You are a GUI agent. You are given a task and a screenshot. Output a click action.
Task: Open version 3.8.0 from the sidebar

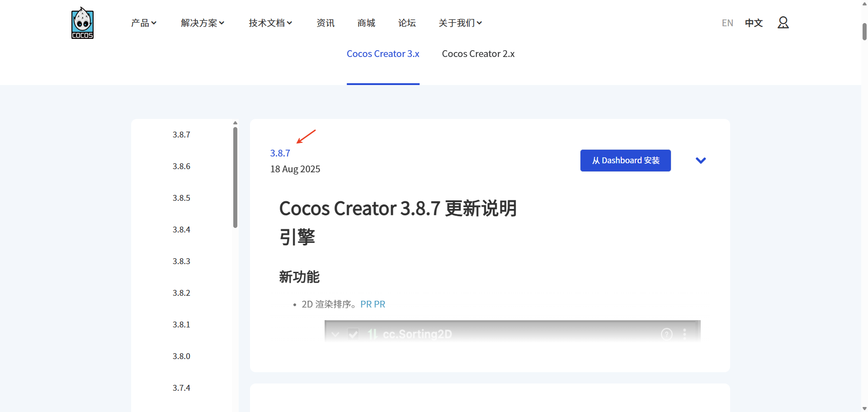[x=181, y=356]
